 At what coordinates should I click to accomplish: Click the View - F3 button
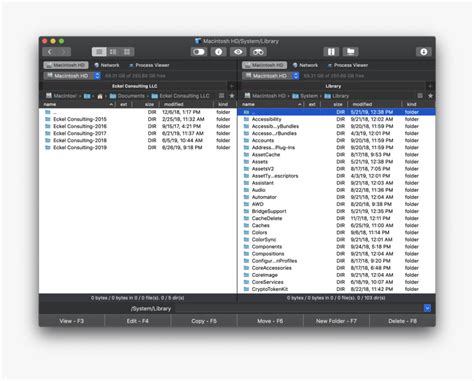(72, 321)
